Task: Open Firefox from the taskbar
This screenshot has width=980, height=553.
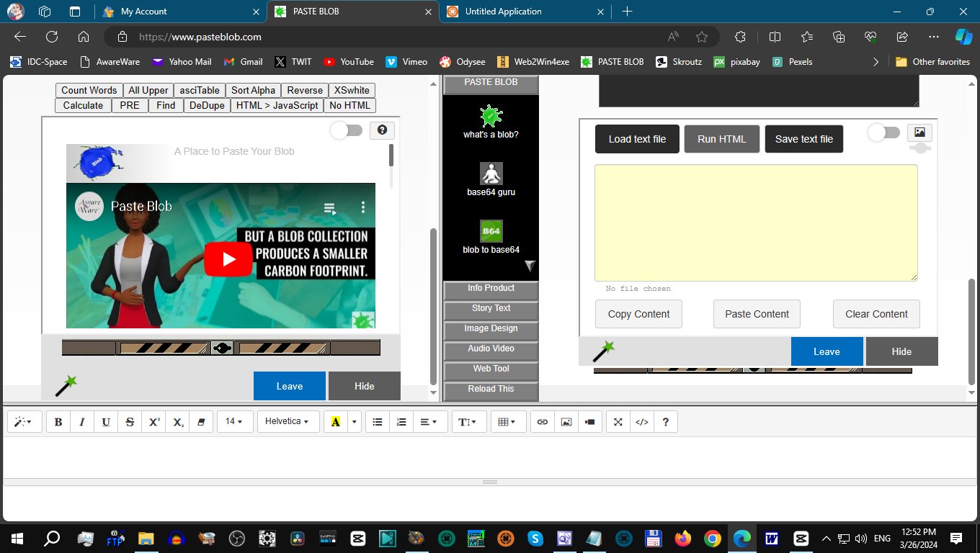Action: (682, 538)
